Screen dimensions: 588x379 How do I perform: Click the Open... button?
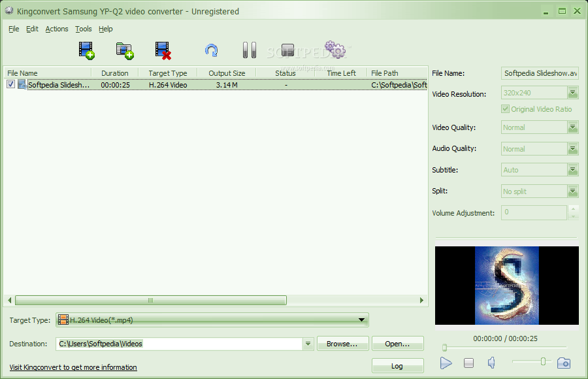point(397,343)
